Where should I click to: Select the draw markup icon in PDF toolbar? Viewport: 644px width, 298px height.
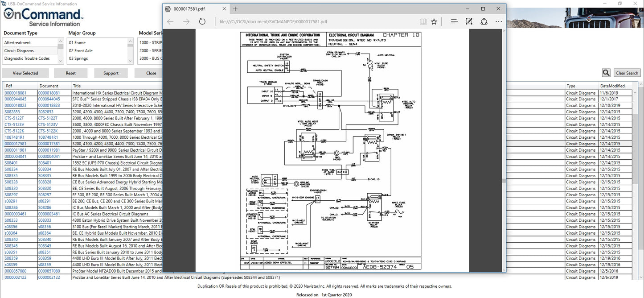point(468,21)
